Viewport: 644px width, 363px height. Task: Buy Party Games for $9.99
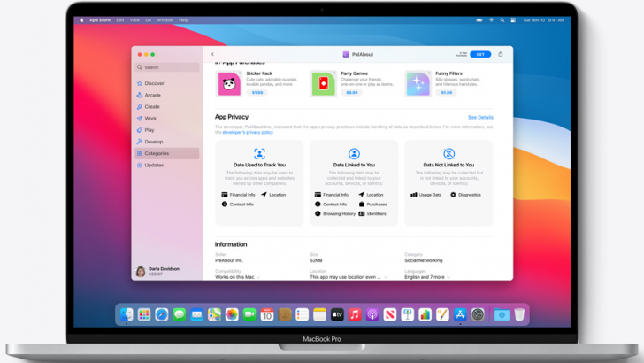351,92
